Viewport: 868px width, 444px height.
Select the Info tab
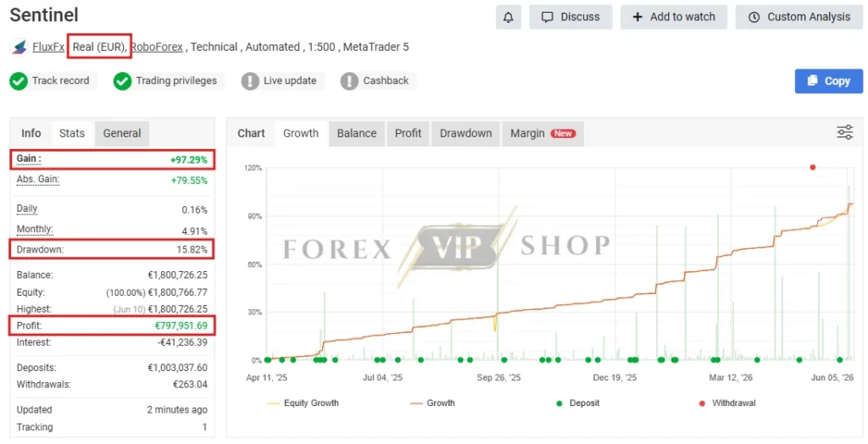[31, 133]
